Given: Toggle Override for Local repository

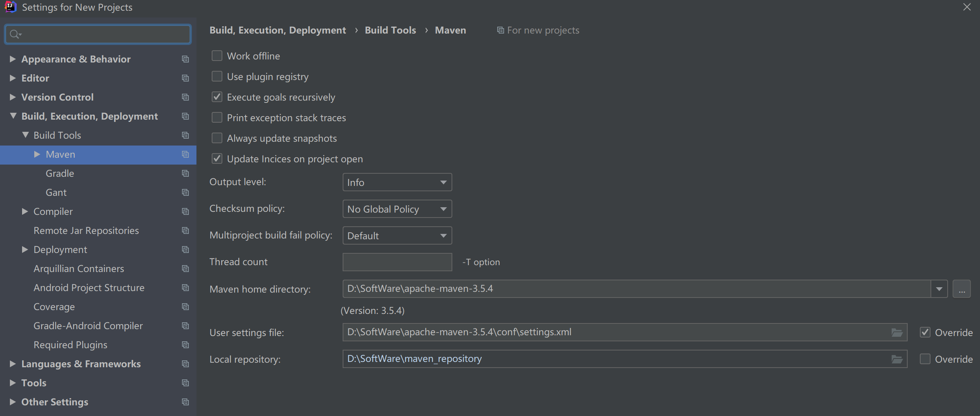Looking at the screenshot, I should click(x=925, y=359).
